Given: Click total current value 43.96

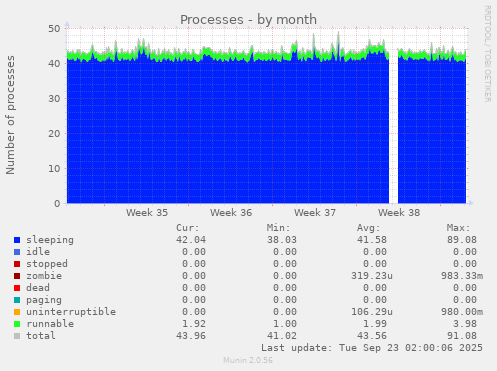Looking at the screenshot, I should (191, 336).
